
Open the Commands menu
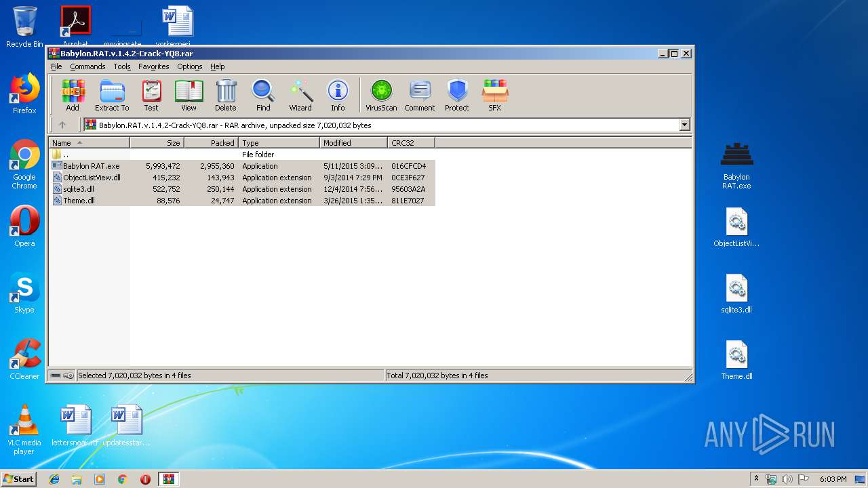point(87,66)
